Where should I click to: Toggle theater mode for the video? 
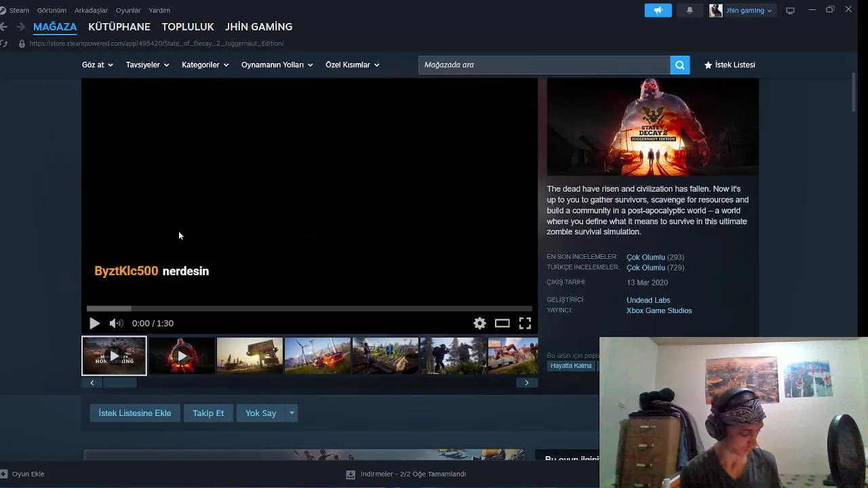pyautogui.click(x=502, y=323)
